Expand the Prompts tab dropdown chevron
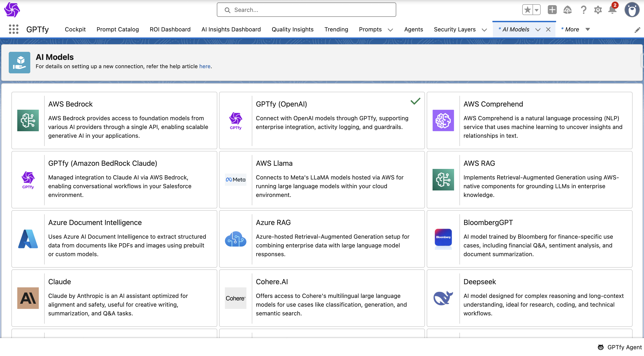This screenshot has width=644, height=356. click(390, 30)
